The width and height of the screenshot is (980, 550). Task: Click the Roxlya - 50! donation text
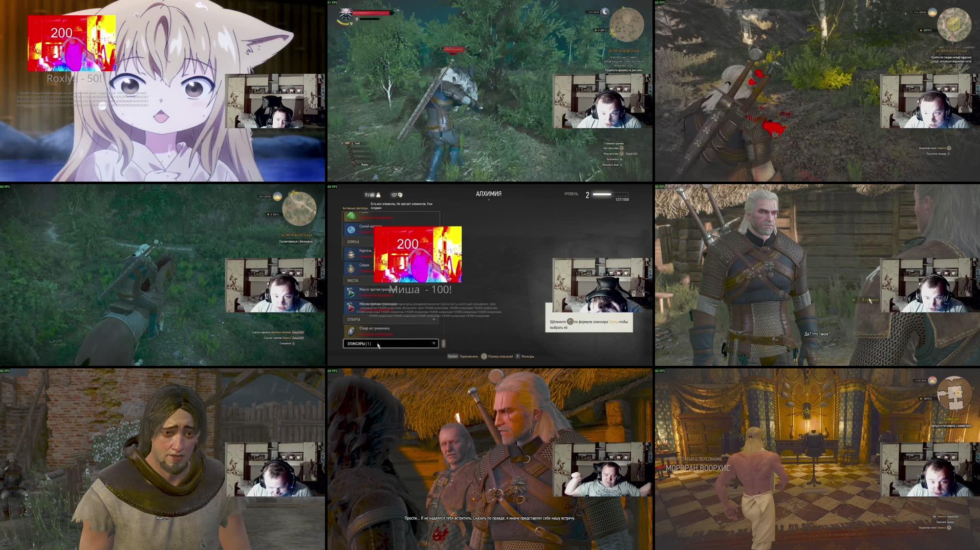click(x=74, y=79)
